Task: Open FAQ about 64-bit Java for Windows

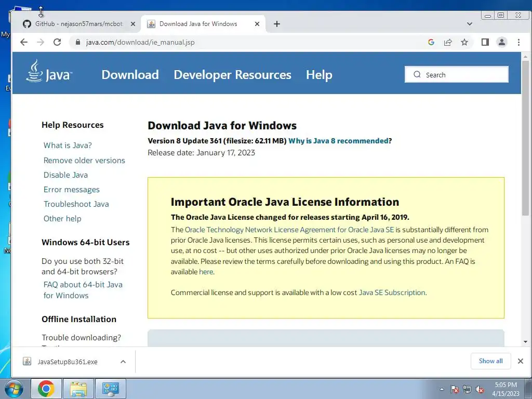Action: 83,290
